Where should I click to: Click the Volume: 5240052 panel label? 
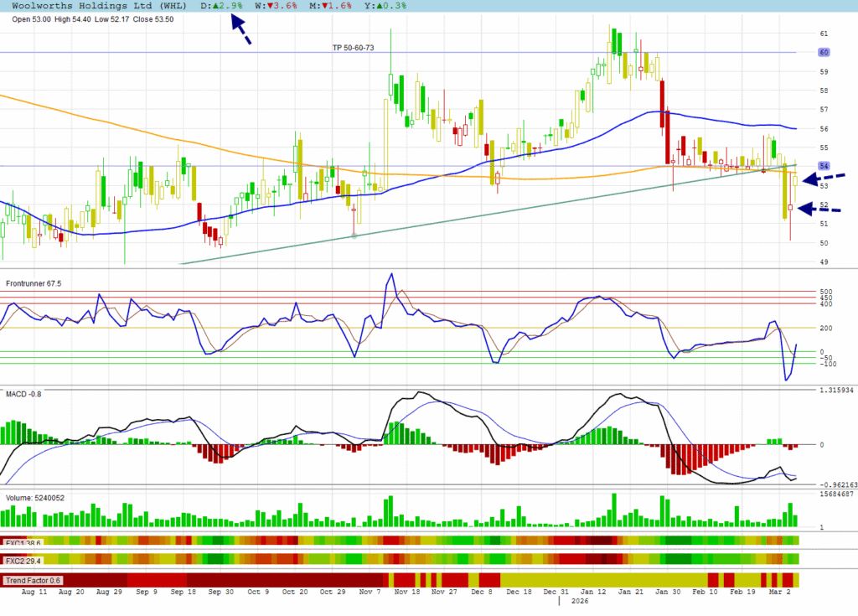(34, 498)
